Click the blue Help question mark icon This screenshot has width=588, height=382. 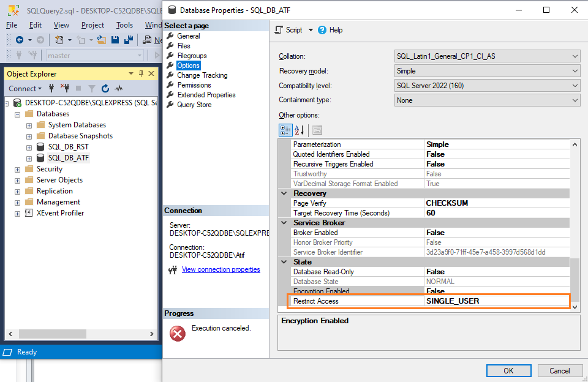tap(322, 30)
